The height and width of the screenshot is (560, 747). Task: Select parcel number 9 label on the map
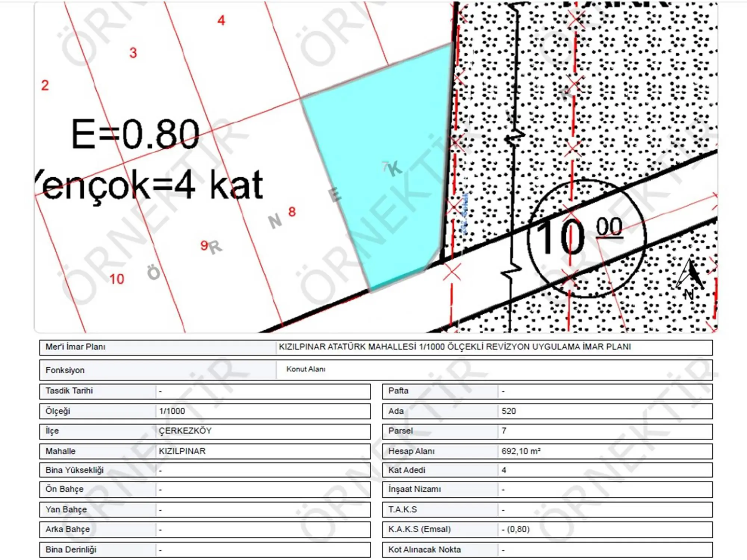pyautogui.click(x=204, y=245)
